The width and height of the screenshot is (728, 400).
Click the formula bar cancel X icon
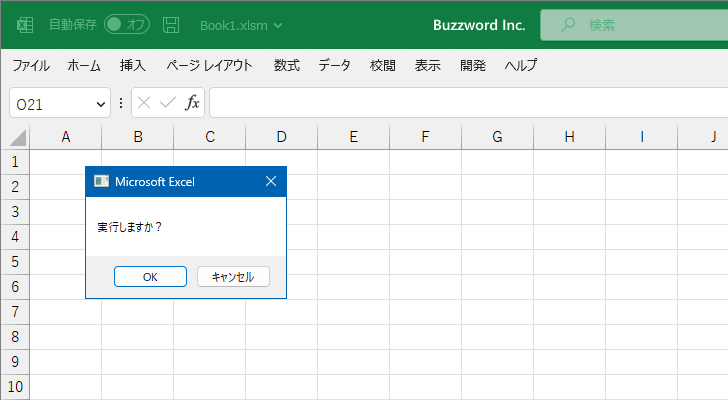pyautogui.click(x=144, y=103)
